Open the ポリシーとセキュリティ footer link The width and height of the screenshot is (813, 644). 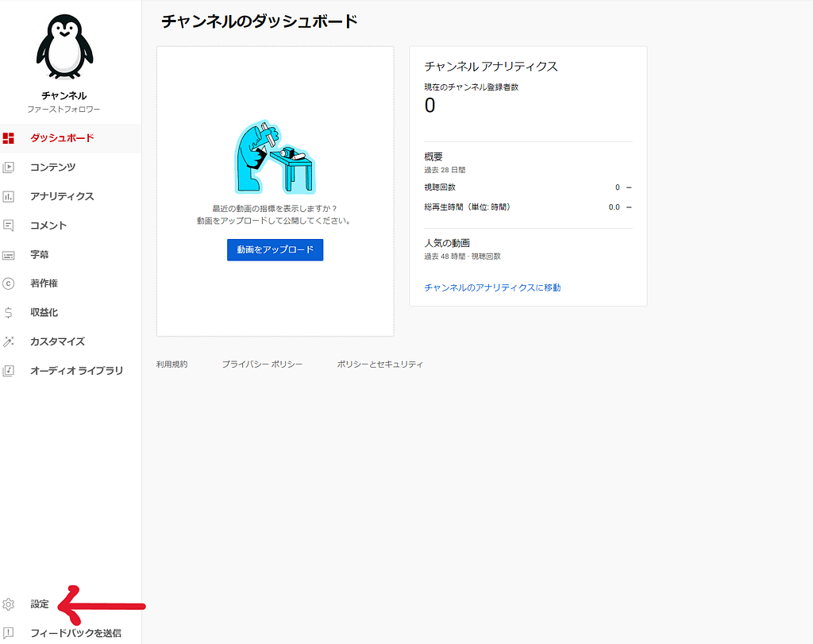click(380, 364)
